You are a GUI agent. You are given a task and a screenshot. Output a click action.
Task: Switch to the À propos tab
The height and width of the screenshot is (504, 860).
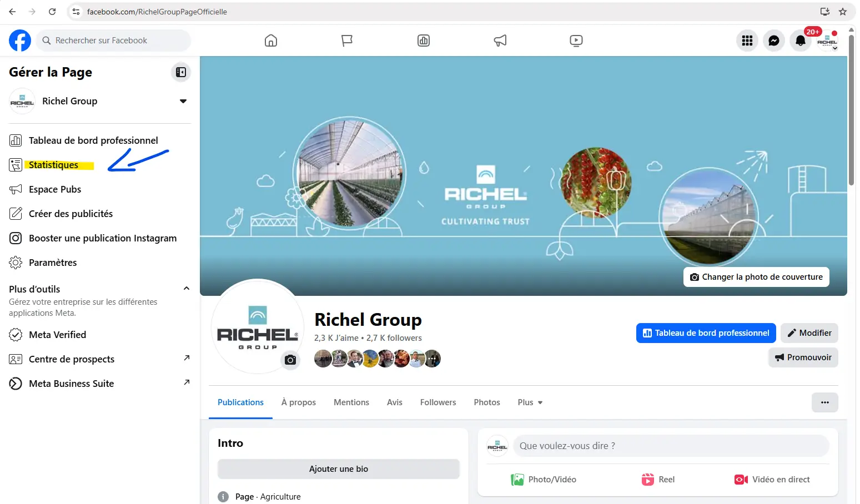pyautogui.click(x=299, y=402)
